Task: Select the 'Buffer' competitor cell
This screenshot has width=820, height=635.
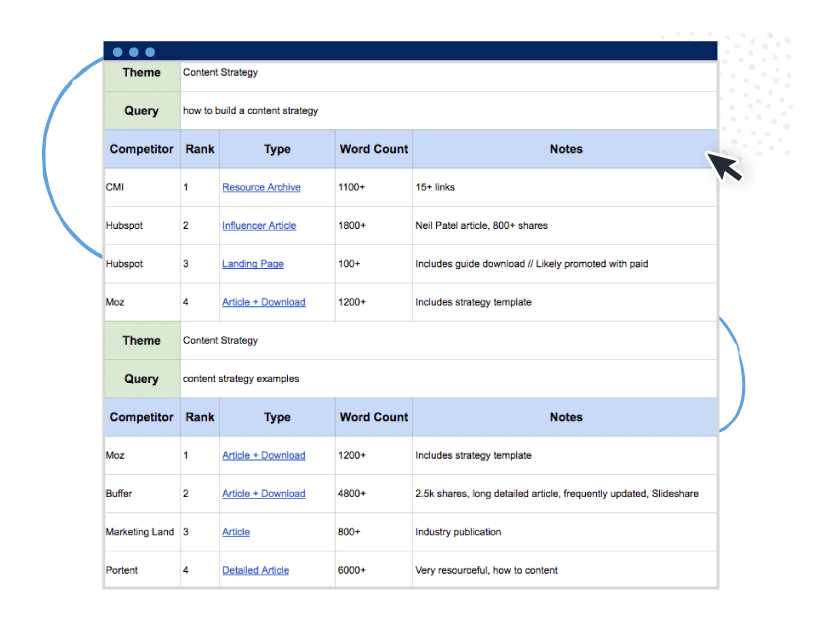Action: (143, 493)
